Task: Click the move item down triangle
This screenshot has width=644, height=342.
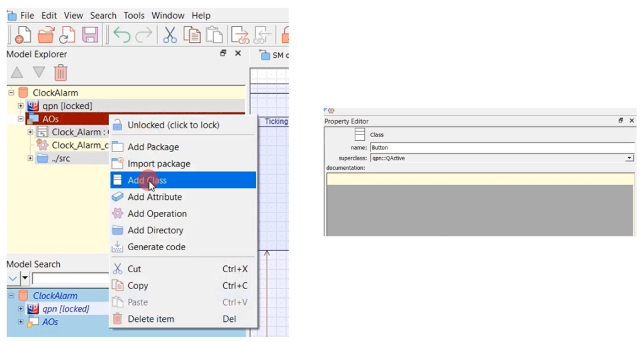Action: (x=39, y=73)
